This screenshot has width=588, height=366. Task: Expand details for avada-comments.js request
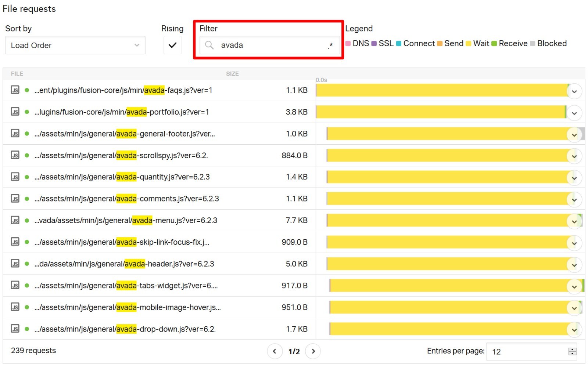pyautogui.click(x=574, y=200)
